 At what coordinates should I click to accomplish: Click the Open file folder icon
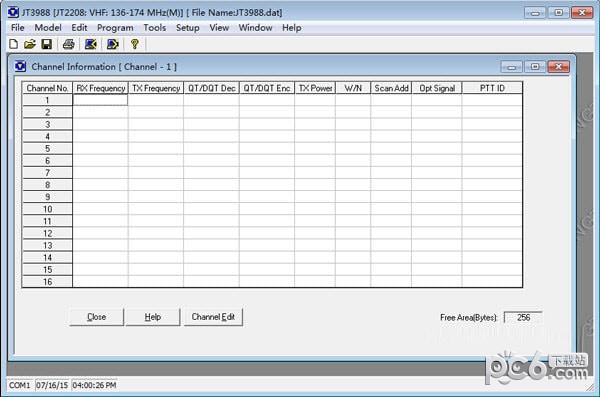click(30, 44)
